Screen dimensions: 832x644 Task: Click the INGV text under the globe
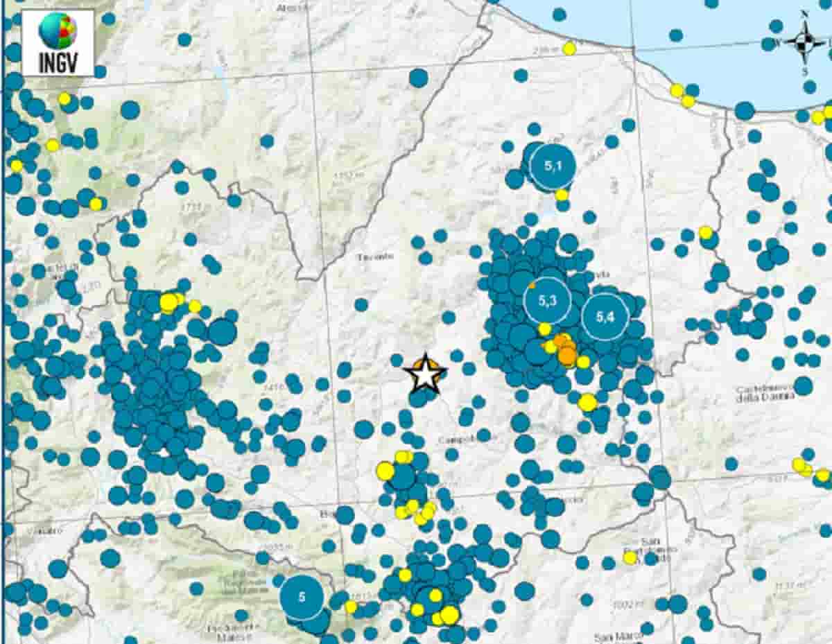pyautogui.click(x=58, y=63)
